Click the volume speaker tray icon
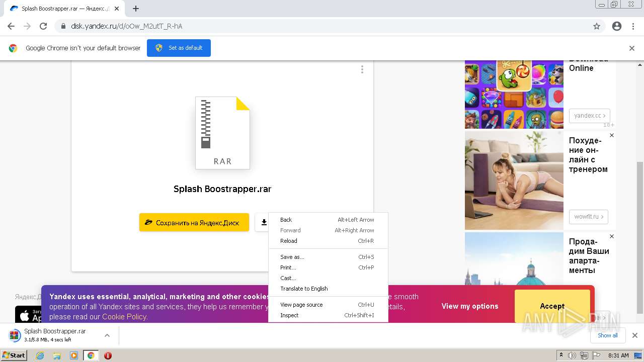 (572, 355)
